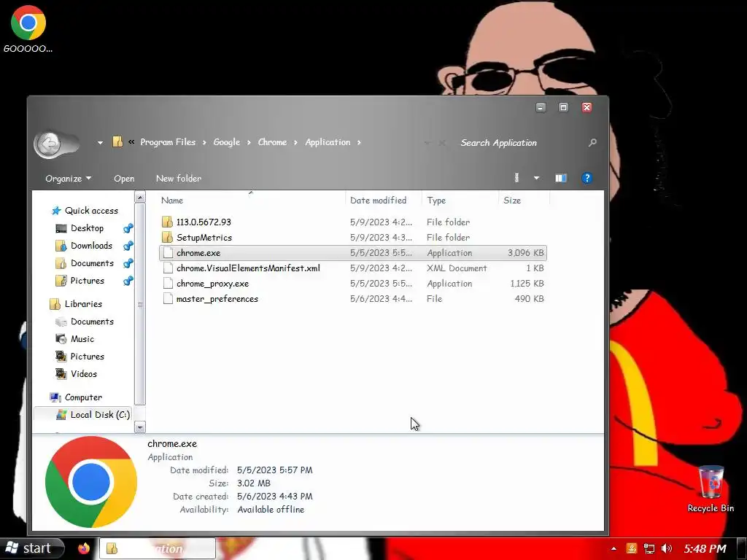Select the chrome.exe file row
Screen dimensions: 747x560
click(x=353, y=253)
